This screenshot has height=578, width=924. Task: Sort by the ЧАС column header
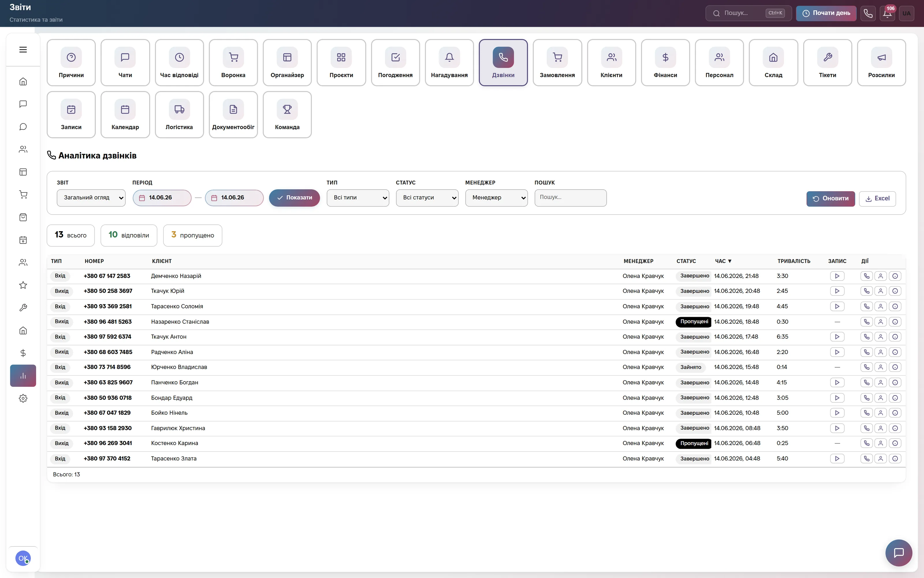point(723,261)
